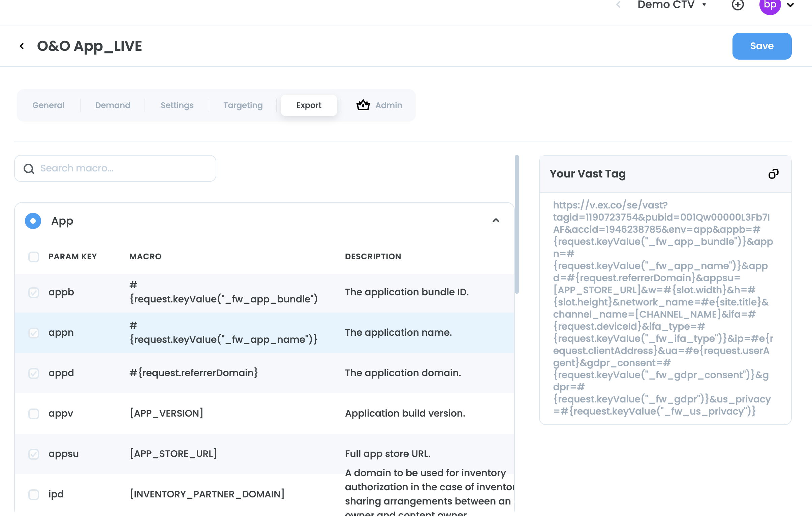This screenshot has width=812, height=522.
Task: Click 'The application bundle ID.' description
Action: pos(407,292)
